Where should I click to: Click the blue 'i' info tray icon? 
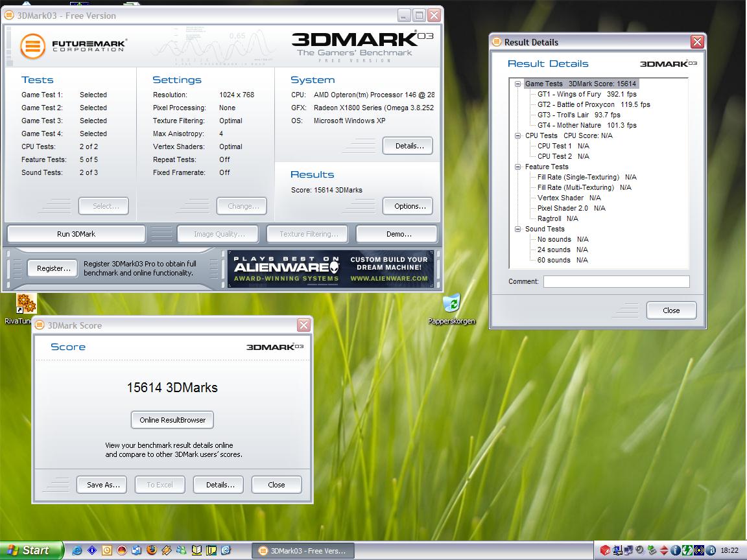tap(676, 550)
